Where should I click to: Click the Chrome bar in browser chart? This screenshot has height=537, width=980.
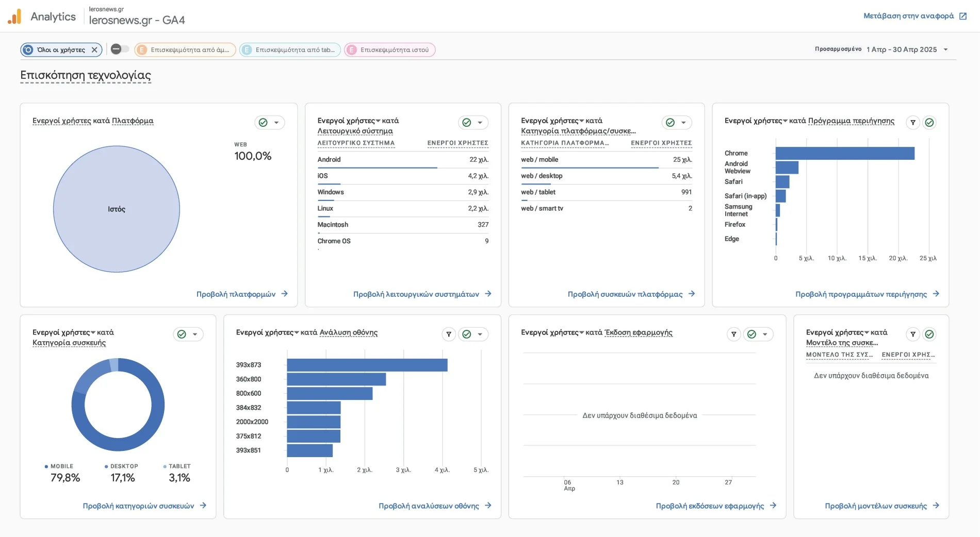tap(844, 154)
